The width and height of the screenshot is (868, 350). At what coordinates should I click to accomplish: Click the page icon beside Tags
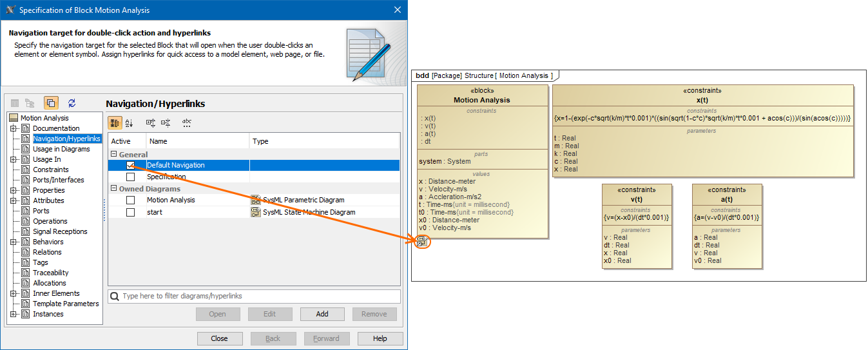26,262
